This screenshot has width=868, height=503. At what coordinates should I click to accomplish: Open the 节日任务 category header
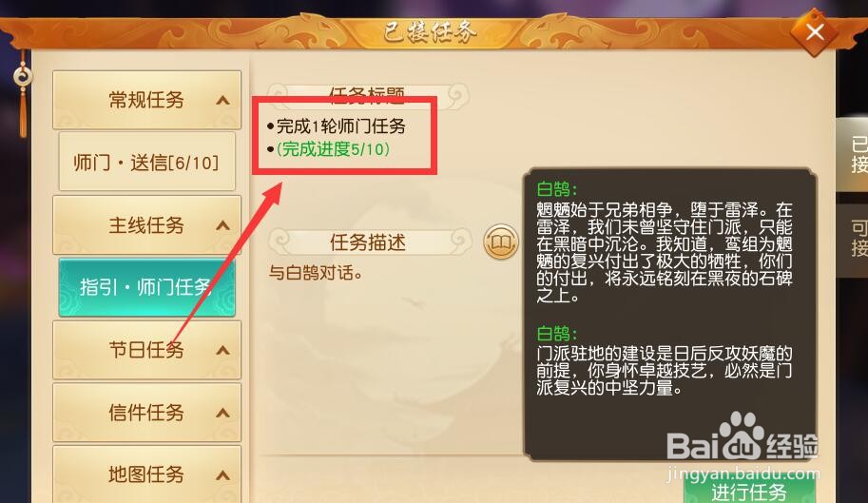pos(146,350)
